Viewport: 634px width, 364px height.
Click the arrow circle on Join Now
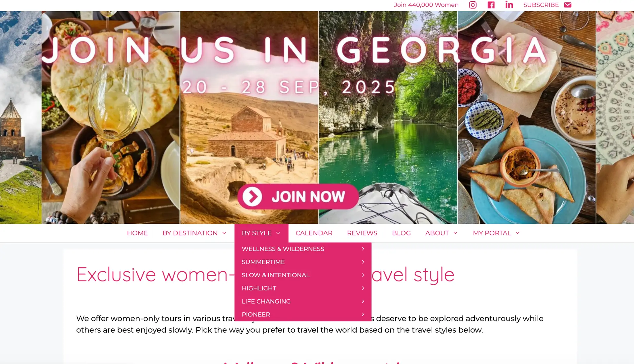pyautogui.click(x=253, y=197)
